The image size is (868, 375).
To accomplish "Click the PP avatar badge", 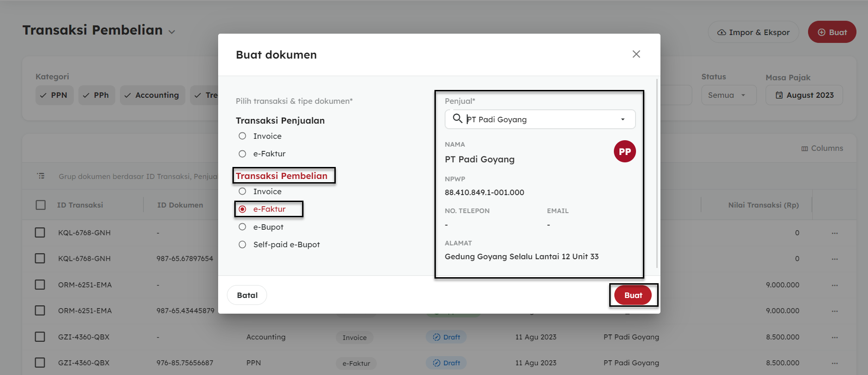I will point(624,152).
